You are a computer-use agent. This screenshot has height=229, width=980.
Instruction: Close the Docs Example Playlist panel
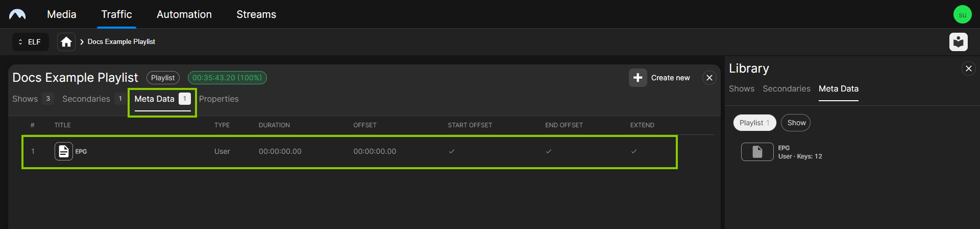(x=709, y=78)
